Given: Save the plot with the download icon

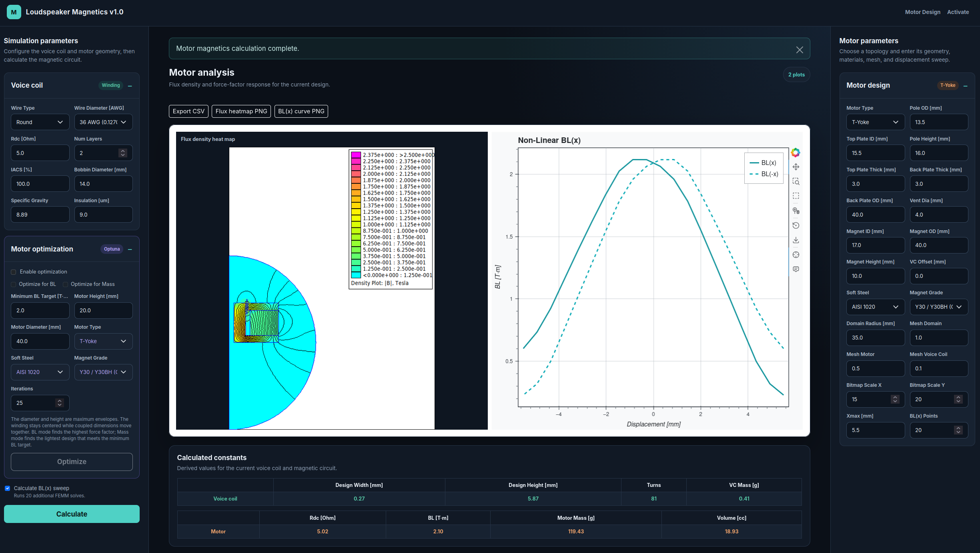Looking at the screenshot, I should tap(796, 240).
